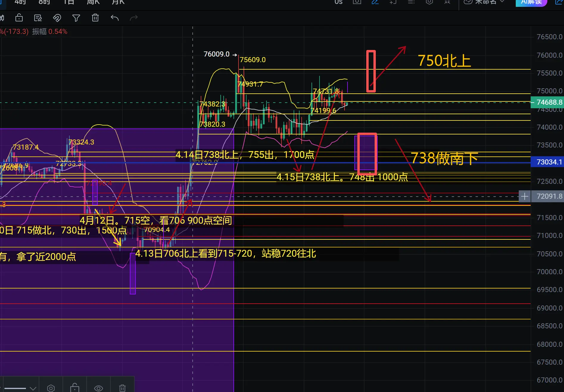The image size is (564, 392).
Task: Delete selected drawing via bottom trash icon
Action: pos(122,388)
